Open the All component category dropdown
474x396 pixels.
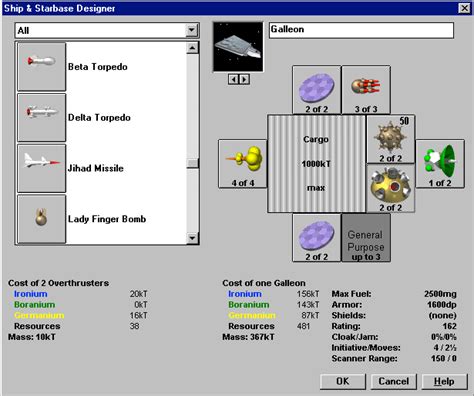(x=192, y=31)
